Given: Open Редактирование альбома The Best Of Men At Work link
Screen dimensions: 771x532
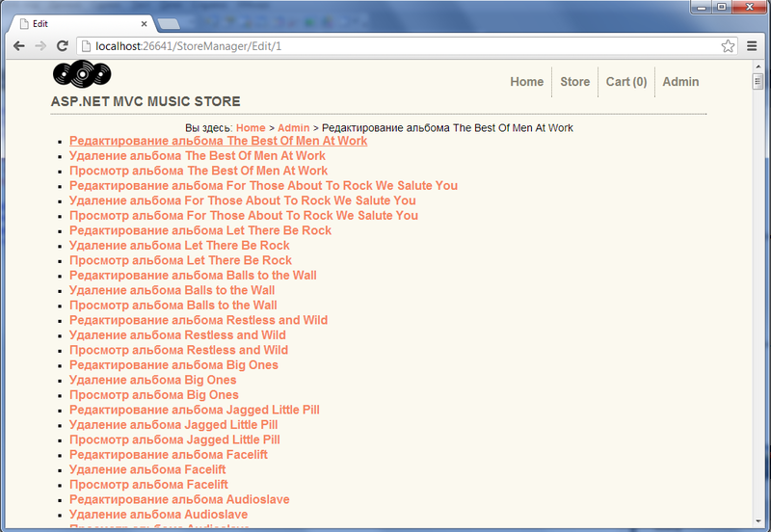Looking at the screenshot, I should (x=219, y=141).
